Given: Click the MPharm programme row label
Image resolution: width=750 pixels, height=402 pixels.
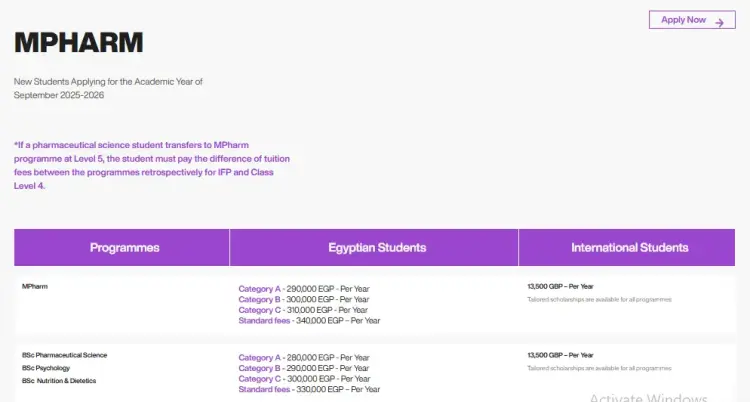Looking at the screenshot, I should (x=36, y=286).
